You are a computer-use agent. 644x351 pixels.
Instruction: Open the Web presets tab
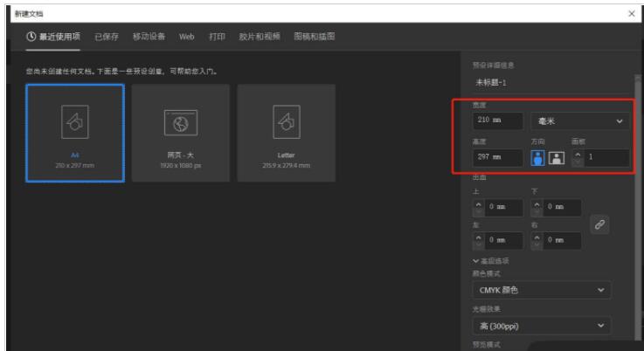[186, 36]
